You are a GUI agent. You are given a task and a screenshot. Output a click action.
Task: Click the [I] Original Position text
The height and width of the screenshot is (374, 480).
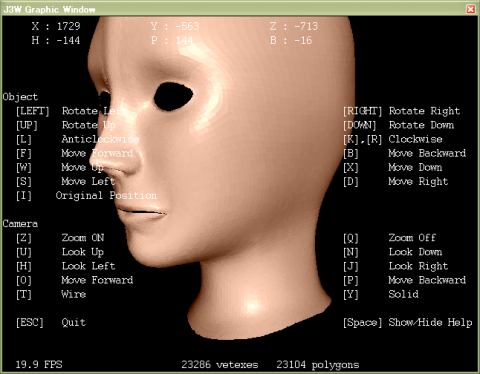[86, 195]
